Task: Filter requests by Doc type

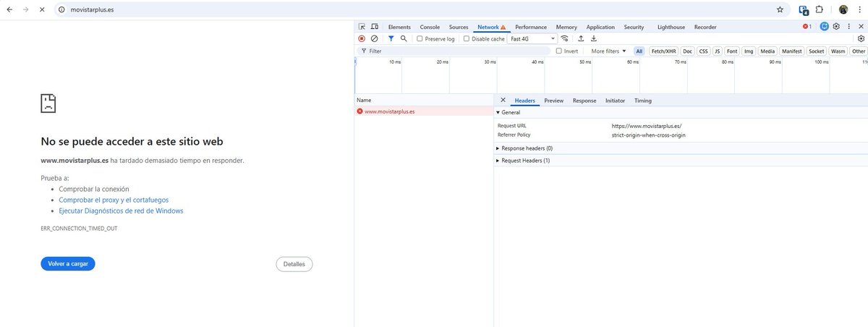Action: (687, 51)
